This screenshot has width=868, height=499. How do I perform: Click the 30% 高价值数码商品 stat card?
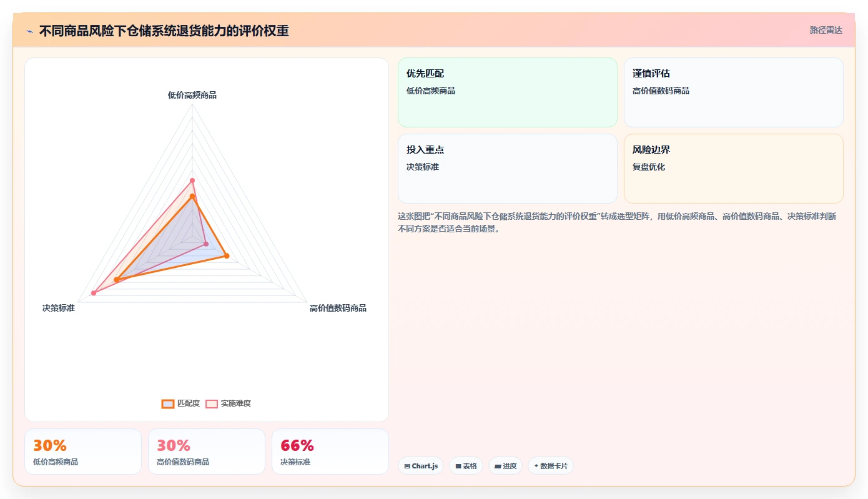pyautogui.click(x=207, y=452)
